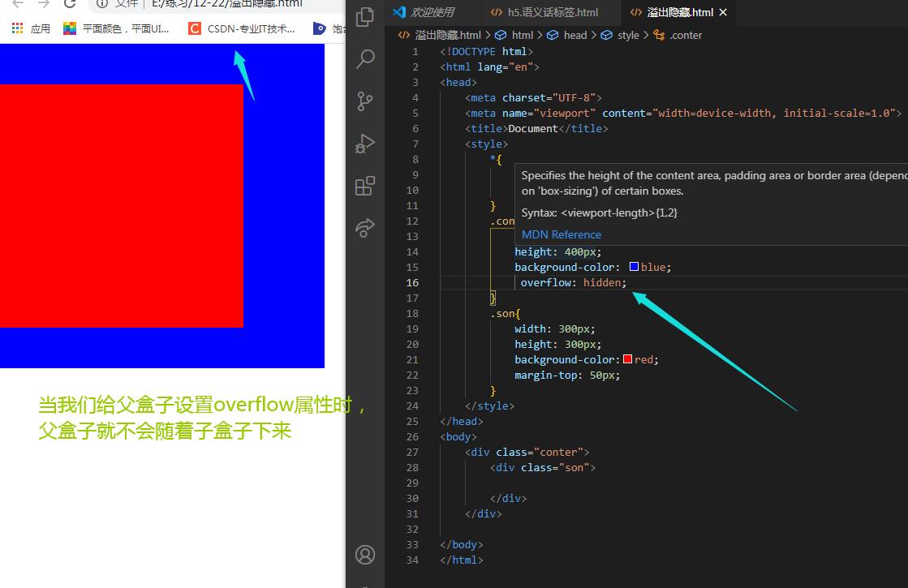Click the site info icon in address bar
The height and width of the screenshot is (588, 908).
(x=102, y=3)
